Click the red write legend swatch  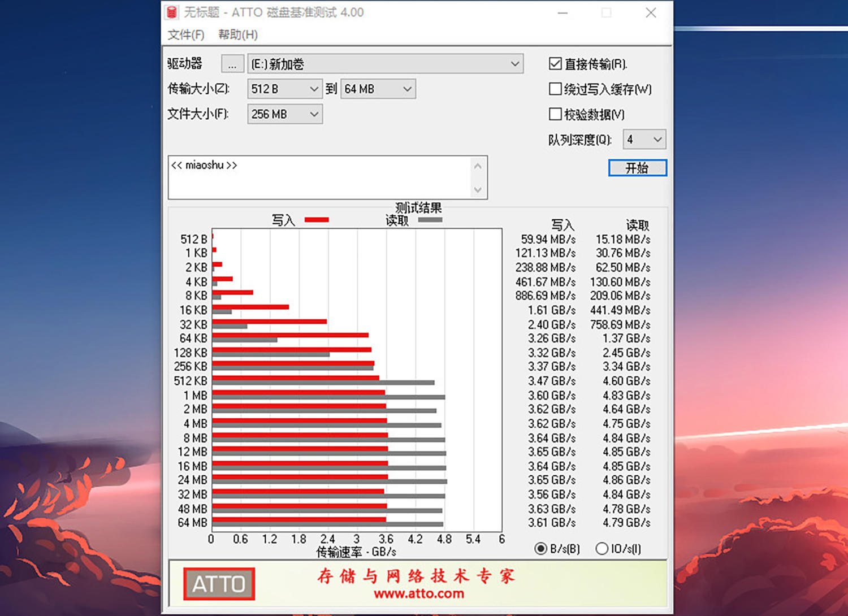point(317,220)
